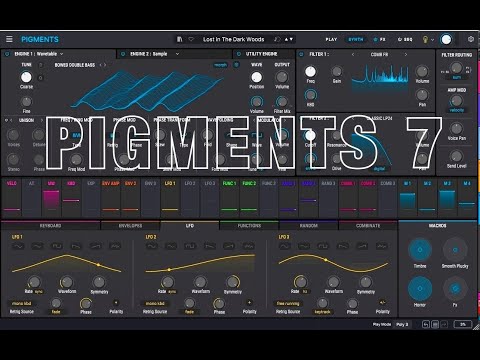This screenshot has height=360, width=480.
Task: Expand the Engine 2 Sample type dropdown
Action: (x=177, y=54)
